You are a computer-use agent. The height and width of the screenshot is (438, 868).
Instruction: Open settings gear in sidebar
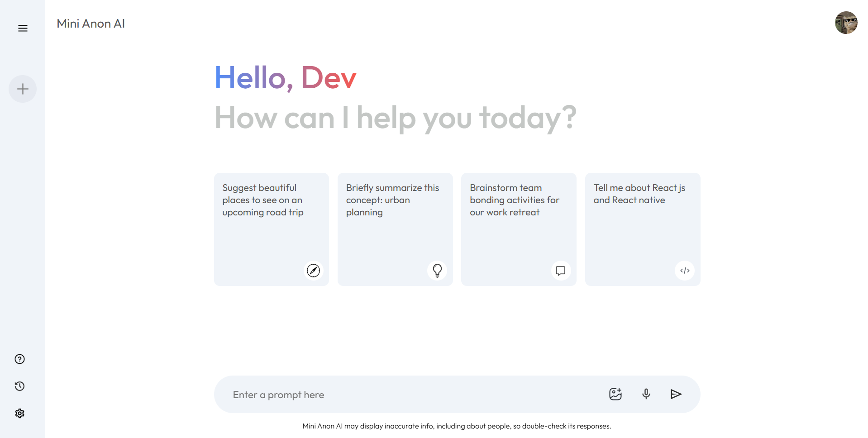pyautogui.click(x=19, y=413)
